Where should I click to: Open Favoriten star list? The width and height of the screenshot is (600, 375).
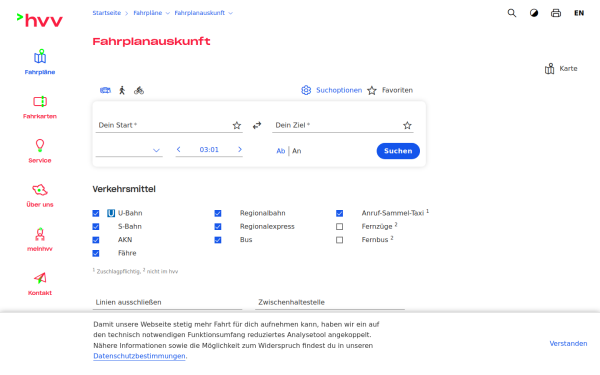(390, 90)
